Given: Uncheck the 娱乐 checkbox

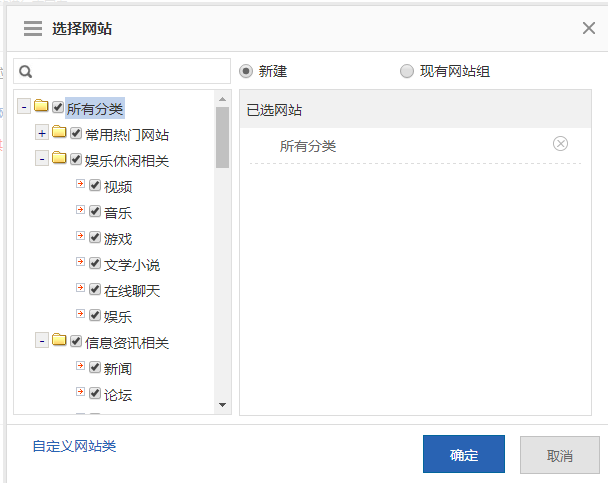Looking at the screenshot, I should tap(95, 315).
